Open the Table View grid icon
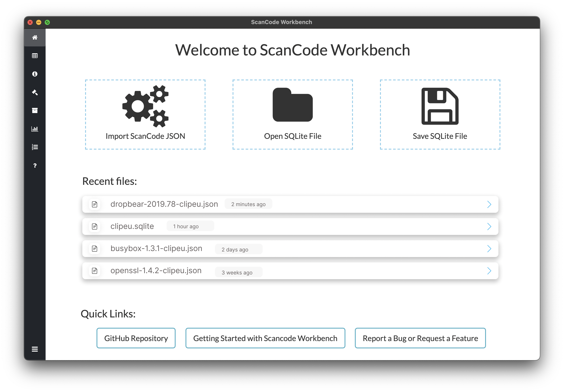This screenshot has width=564, height=392. coord(35,55)
